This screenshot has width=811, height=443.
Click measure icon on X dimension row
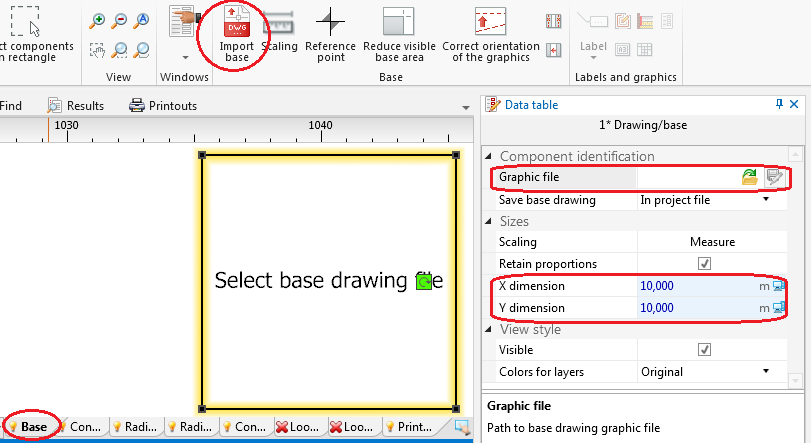778,286
